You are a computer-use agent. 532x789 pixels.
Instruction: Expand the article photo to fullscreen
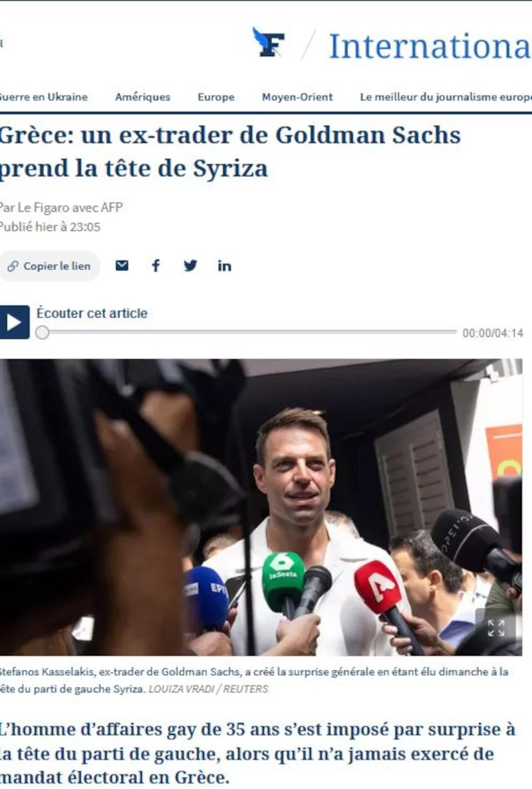[496, 627]
